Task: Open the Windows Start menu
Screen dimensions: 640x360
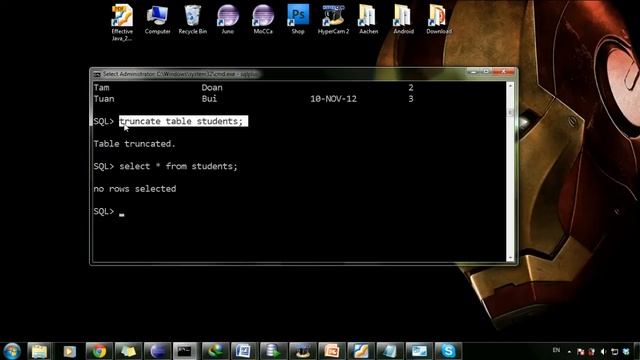Action: point(12,351)
